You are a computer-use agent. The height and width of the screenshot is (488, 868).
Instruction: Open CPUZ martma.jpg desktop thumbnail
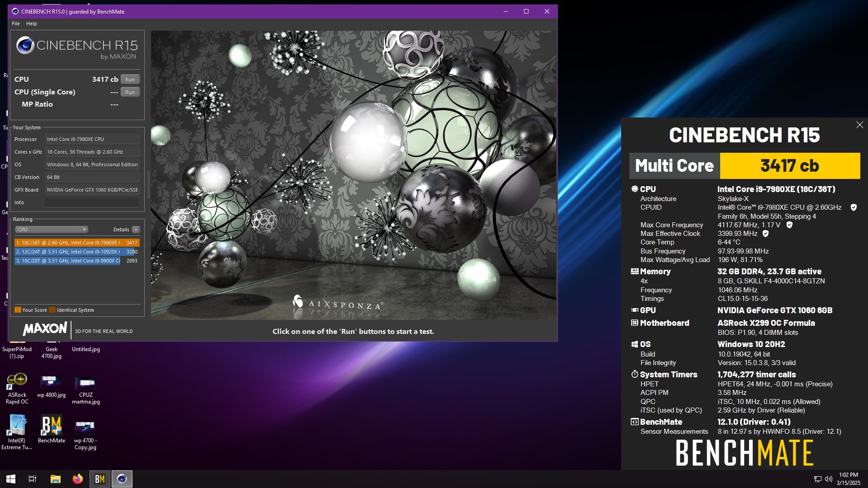click(x=85, y=389)
